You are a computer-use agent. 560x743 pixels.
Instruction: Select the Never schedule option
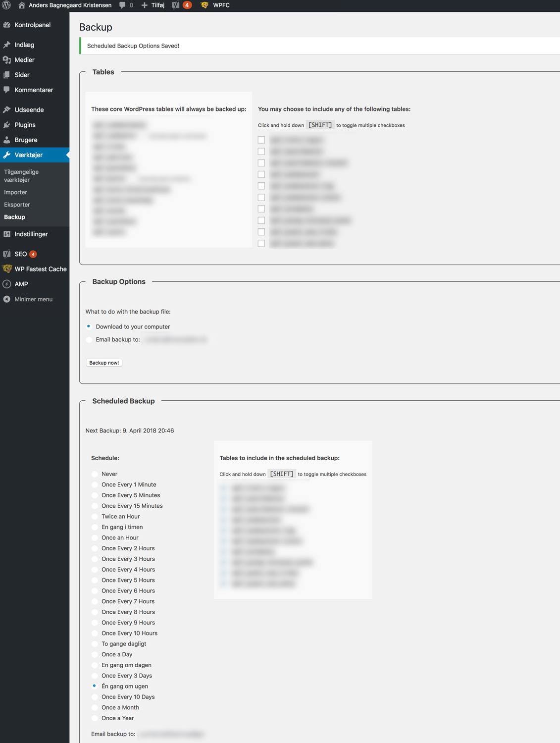(x=95, y=474)
